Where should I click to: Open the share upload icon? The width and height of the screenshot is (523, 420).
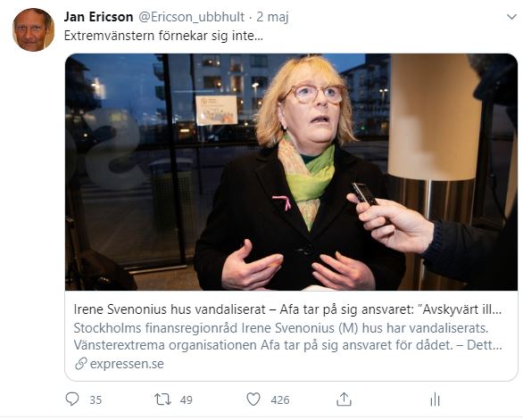tap(344, 399)
